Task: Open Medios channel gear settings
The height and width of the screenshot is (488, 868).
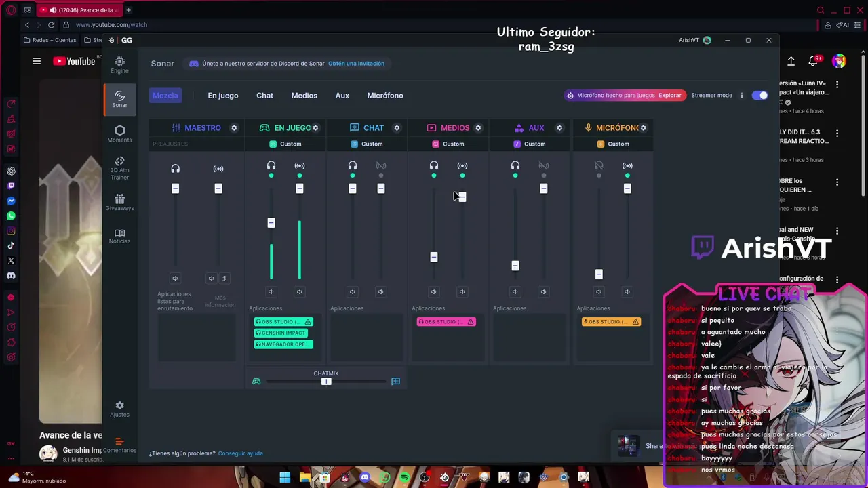Action: point(478,127)
